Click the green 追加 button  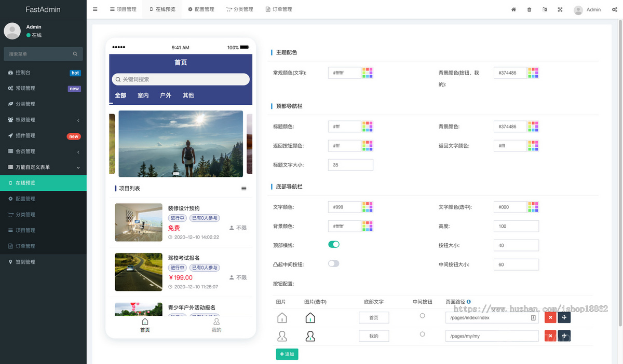[x=287, y=354]
